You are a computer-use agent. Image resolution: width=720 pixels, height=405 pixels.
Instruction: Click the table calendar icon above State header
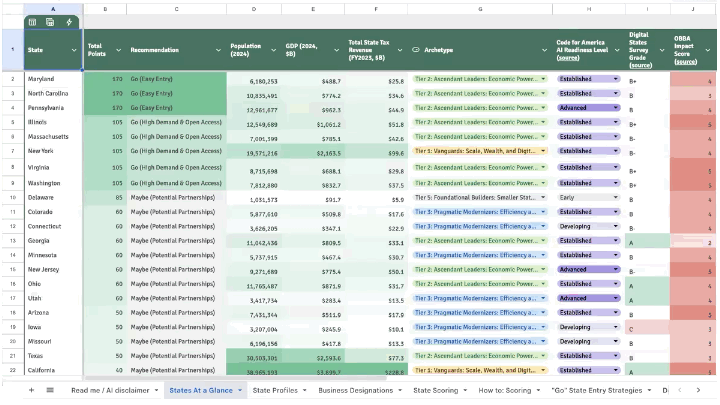(50, 22)
